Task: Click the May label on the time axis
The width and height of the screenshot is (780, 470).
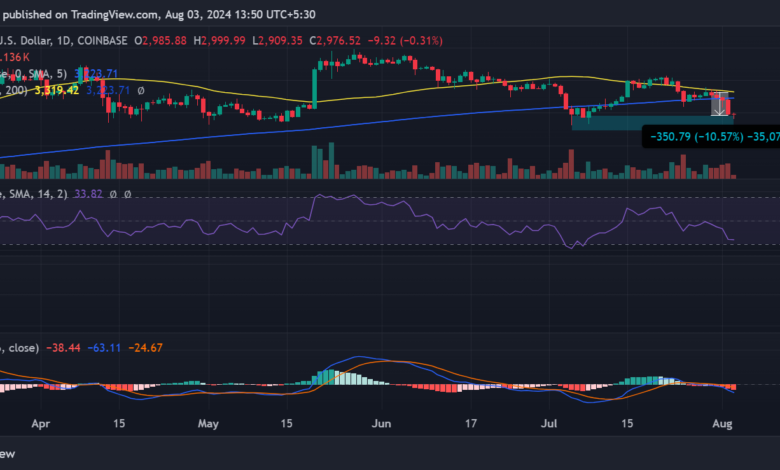Action: tap(208, 423)
